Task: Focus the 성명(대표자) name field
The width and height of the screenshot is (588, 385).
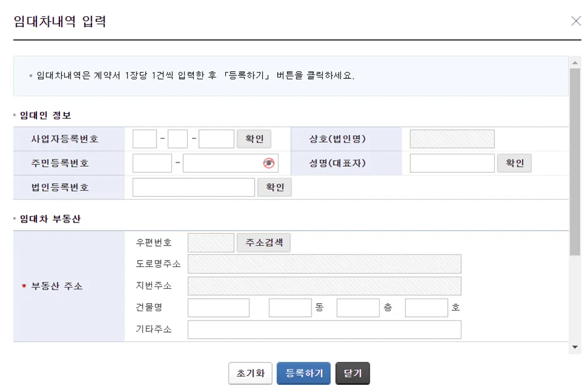Action: (x=452, y=163)
